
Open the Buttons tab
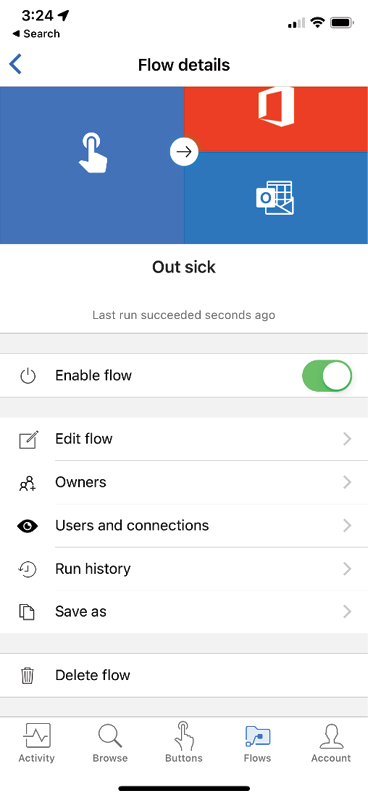(183, 742)
